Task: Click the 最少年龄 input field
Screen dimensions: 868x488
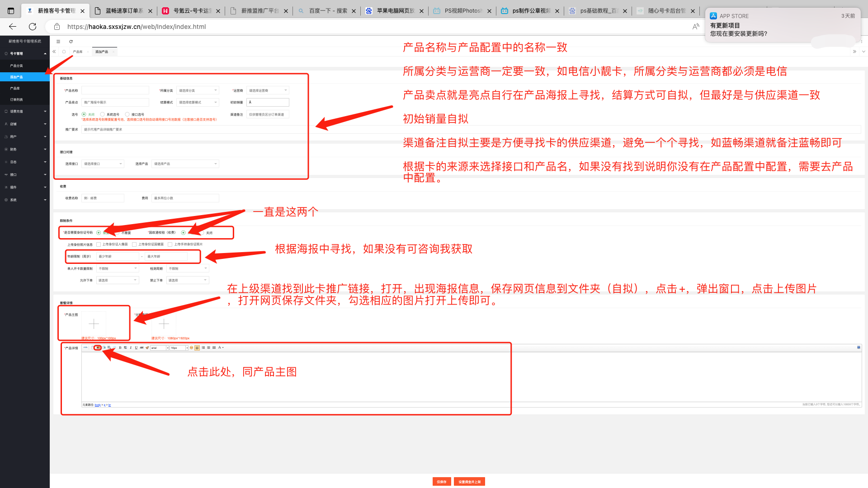Action: [118, 256]
